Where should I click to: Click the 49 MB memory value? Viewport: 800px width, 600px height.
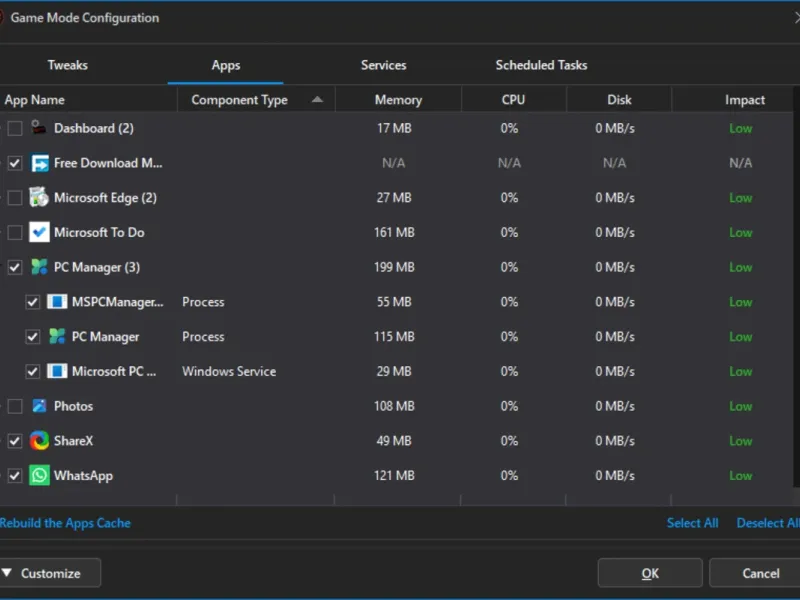point(394,440)
